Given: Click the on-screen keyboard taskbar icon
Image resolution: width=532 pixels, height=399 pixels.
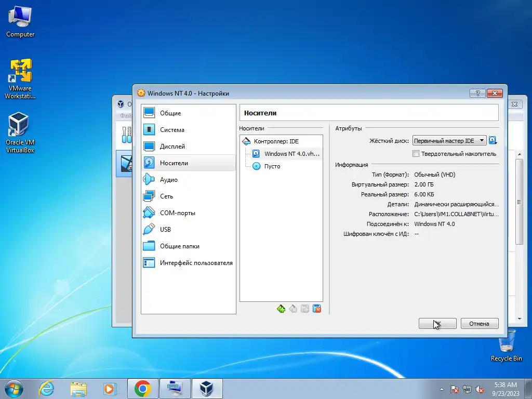Looking at the screenshot, I should pos(175,389).
